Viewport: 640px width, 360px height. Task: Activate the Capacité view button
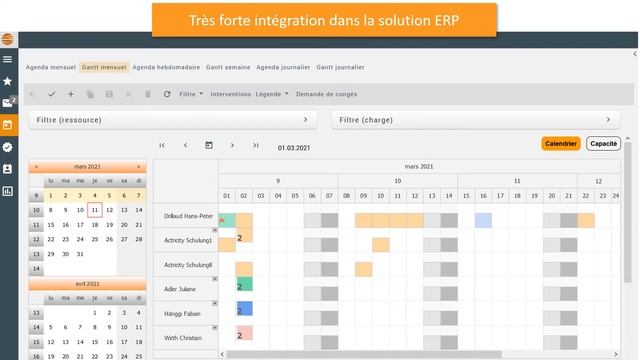pyautogui.click(x=604, y=144)
